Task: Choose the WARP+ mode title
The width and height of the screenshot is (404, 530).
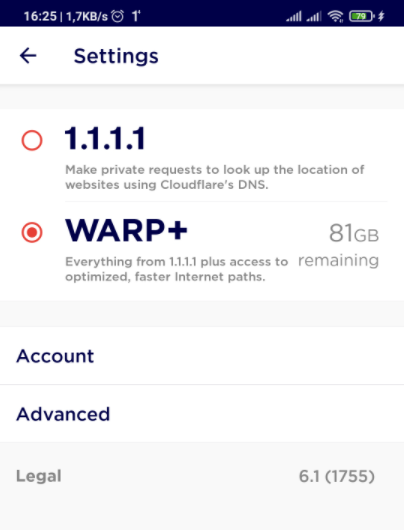Action: tap(126, 231)
